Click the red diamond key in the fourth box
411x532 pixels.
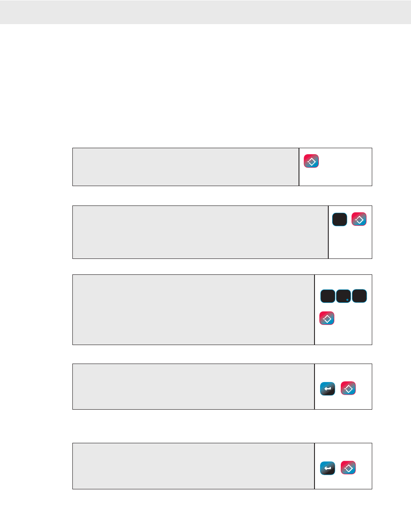(x=348, y=389)
